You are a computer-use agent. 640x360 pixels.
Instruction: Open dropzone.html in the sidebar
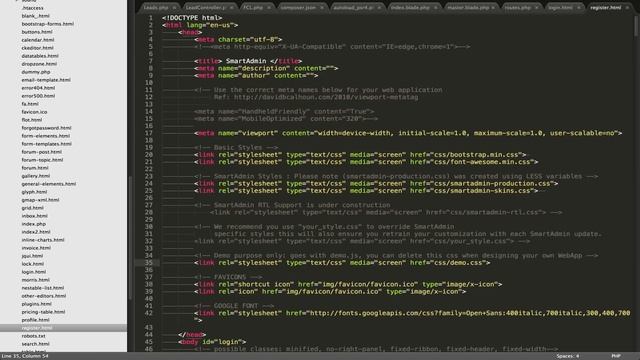pyautogui.click(x=39, y=64)
